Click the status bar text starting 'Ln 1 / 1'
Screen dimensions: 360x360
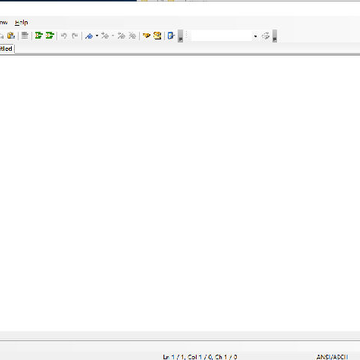(x=200, y=357)
